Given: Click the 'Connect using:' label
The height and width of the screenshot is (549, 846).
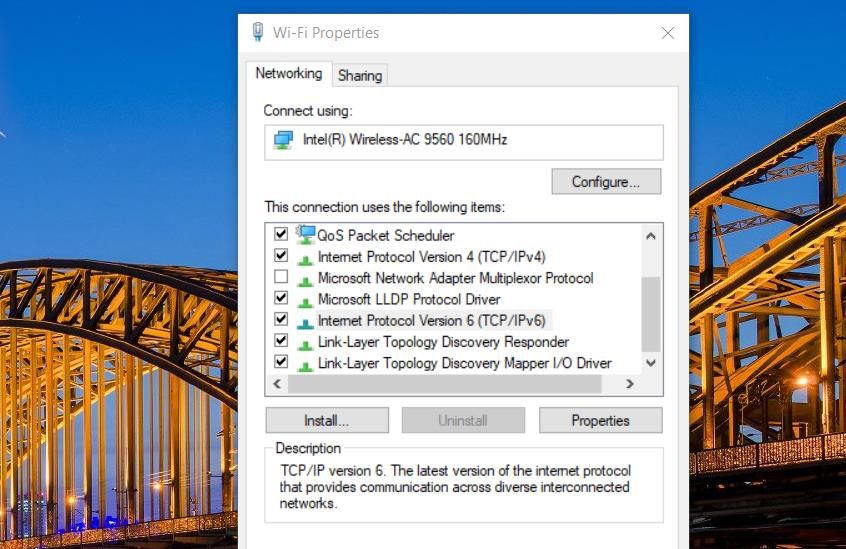Looking at the screenshot, I should coord(308,111).
